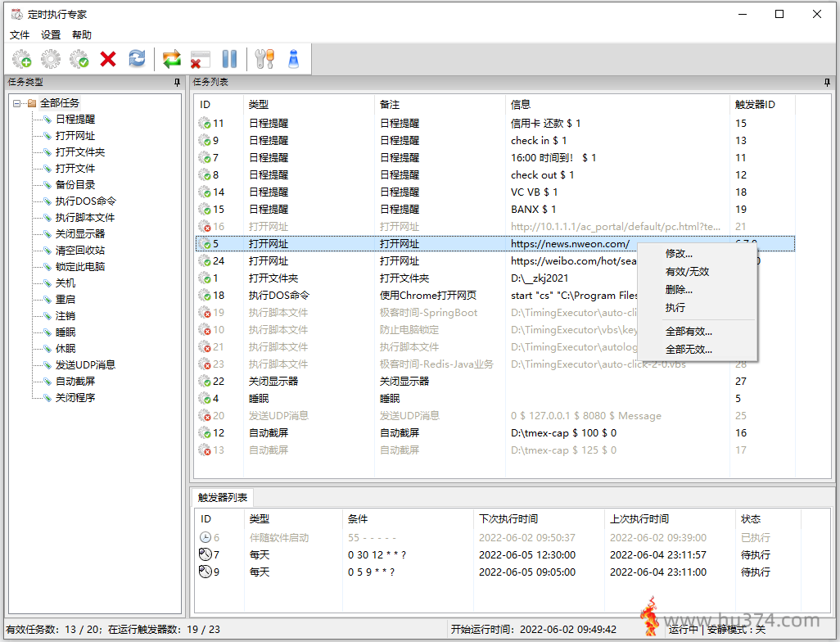Select 打开文件夹 in the task type tree
The height and width of the screenshot is (642, 840).
pos(80,152)
